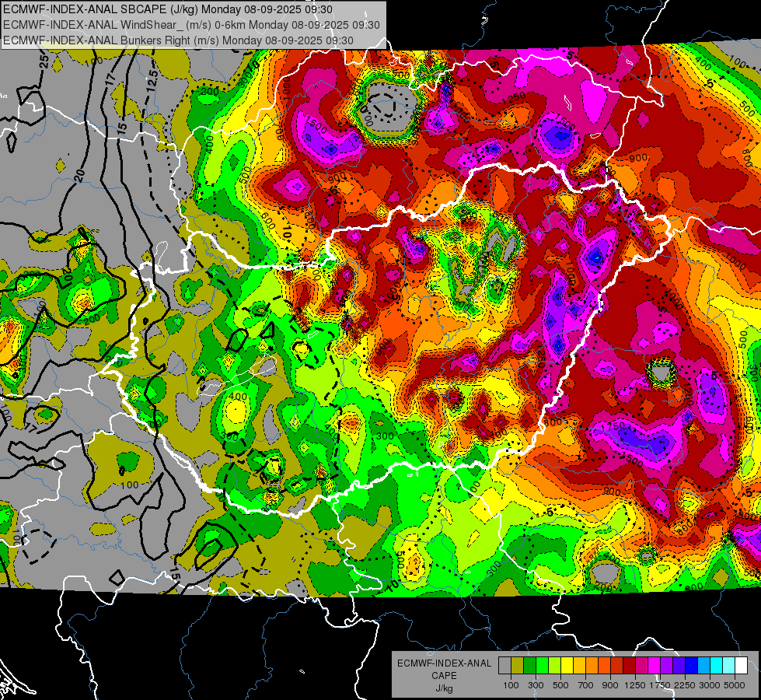The image size is (761, 700).
Task: Click the 1250 tick label under the legend
Action: (635, 685)
